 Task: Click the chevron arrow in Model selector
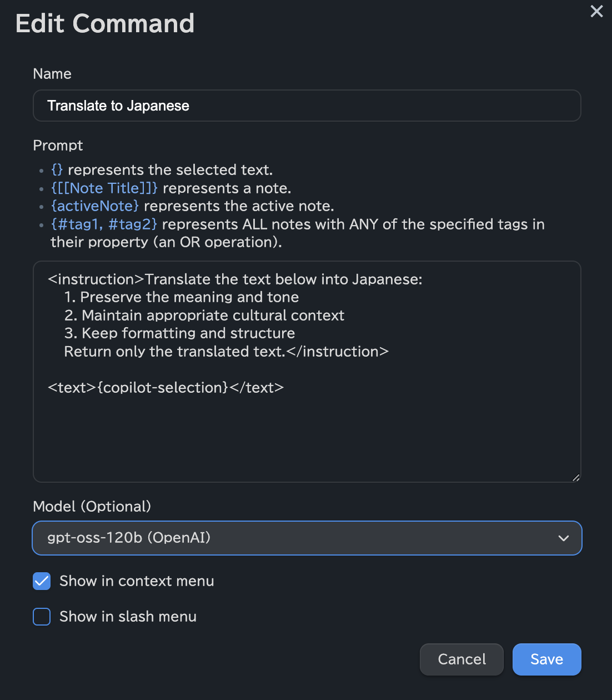point(563,538)
